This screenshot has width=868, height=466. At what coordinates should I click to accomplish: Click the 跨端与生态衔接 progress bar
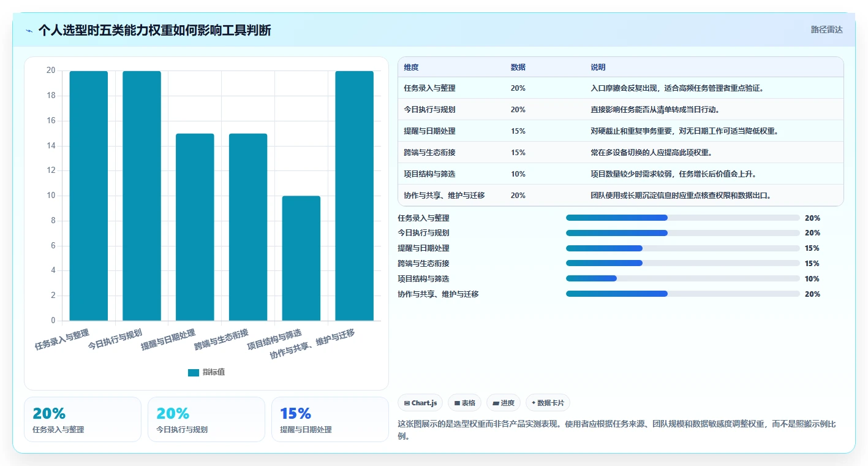click(683, 264)
